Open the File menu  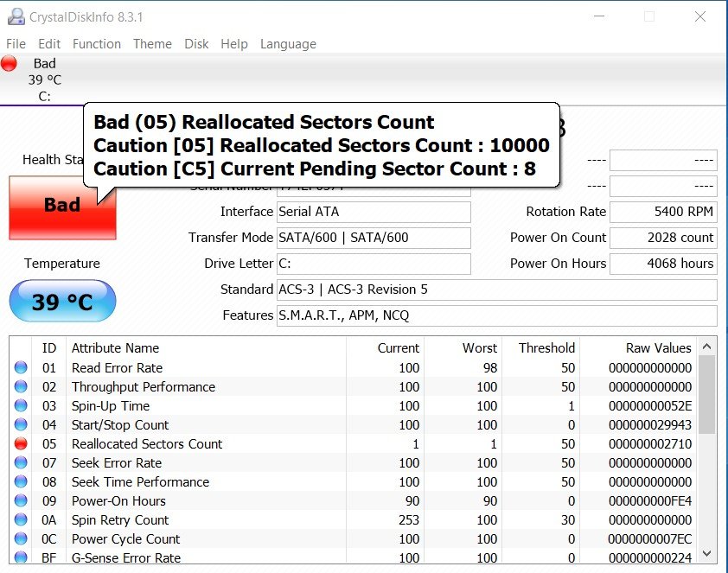(16, 44)
